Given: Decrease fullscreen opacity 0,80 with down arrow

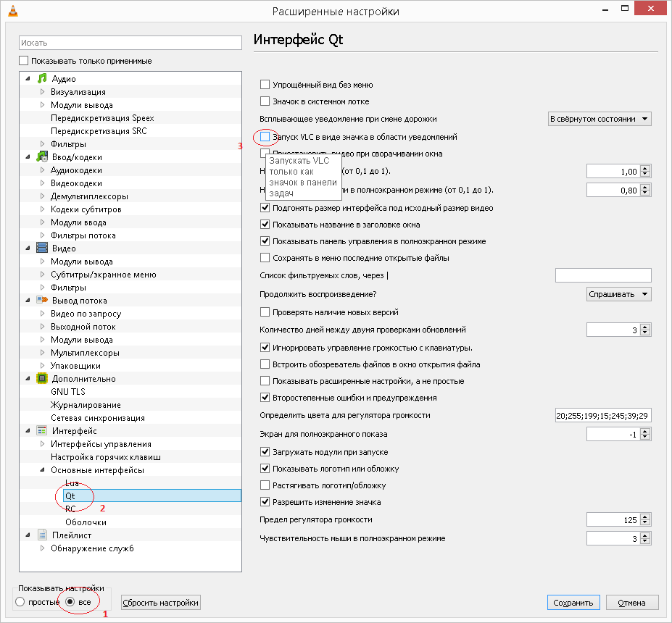Looking at the screenshot, I should 645,193.
